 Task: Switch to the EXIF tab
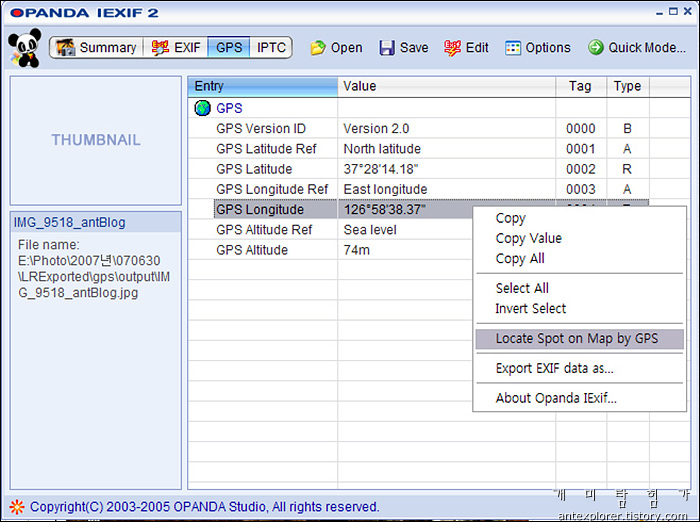175,47
